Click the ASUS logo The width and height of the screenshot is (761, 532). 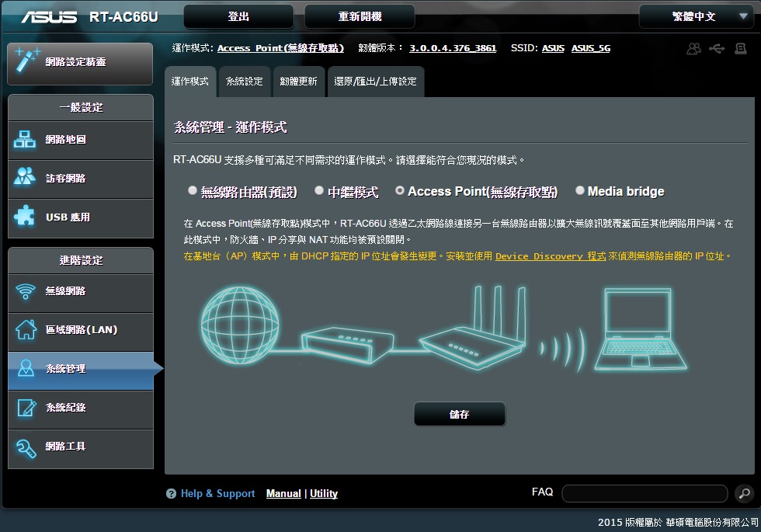coord(49,17)
